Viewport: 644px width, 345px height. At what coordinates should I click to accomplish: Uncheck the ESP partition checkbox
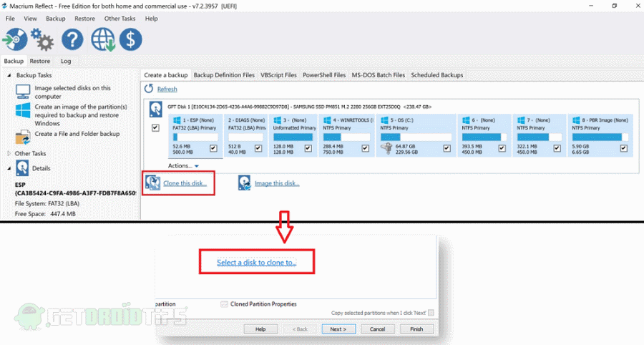coord(213,148)
